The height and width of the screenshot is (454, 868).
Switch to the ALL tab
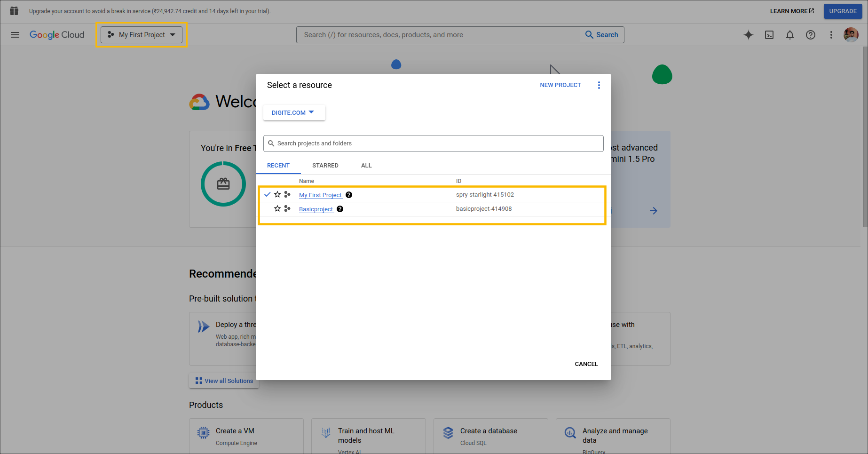pyautogui.click(x=366, y=166)
